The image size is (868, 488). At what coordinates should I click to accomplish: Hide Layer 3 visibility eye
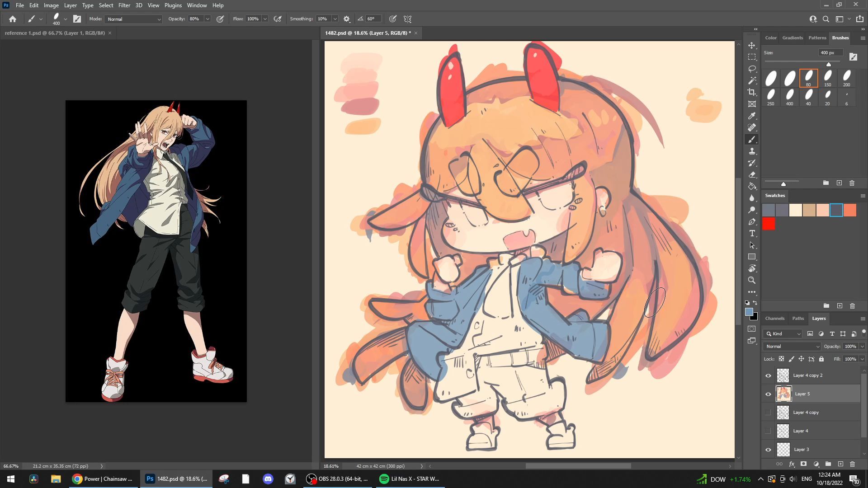pos(768,450)
